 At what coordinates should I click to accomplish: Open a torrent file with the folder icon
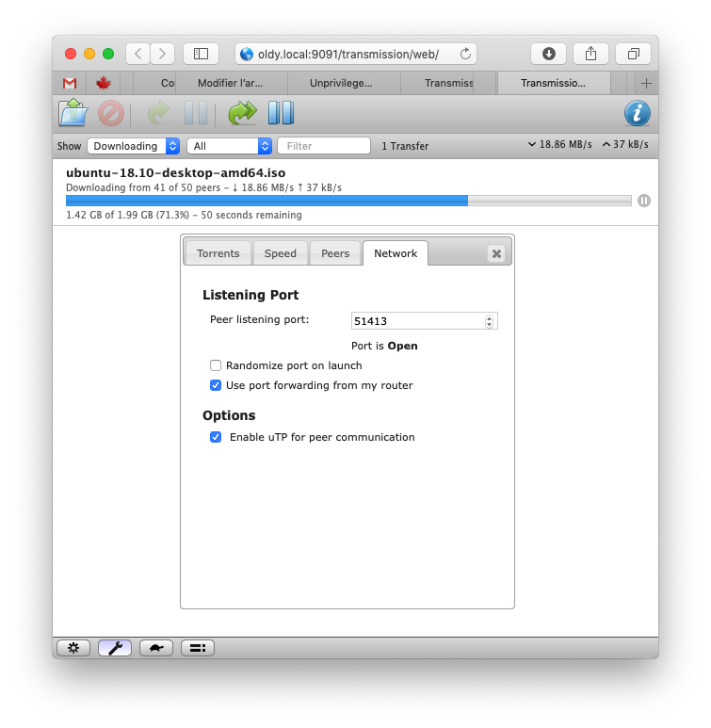[73, 113]
